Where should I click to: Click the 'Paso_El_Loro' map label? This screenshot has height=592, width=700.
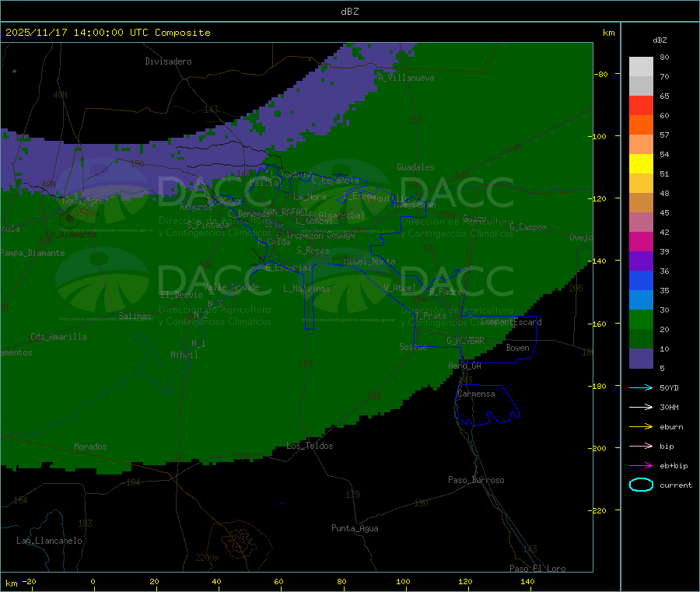[x=537, y=569]
